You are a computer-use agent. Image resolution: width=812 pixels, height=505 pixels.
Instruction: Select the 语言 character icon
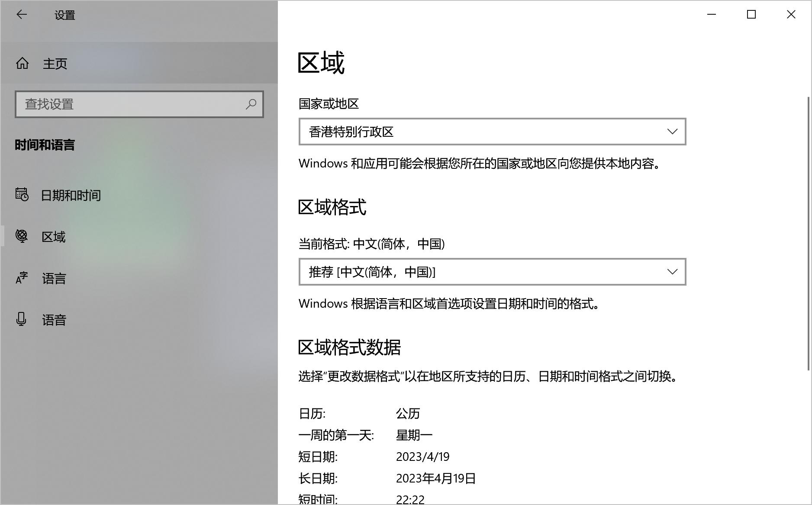(21, 278)
